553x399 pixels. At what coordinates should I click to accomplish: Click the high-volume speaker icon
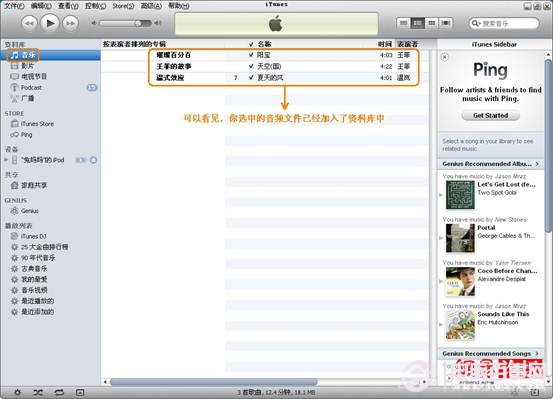158,23
